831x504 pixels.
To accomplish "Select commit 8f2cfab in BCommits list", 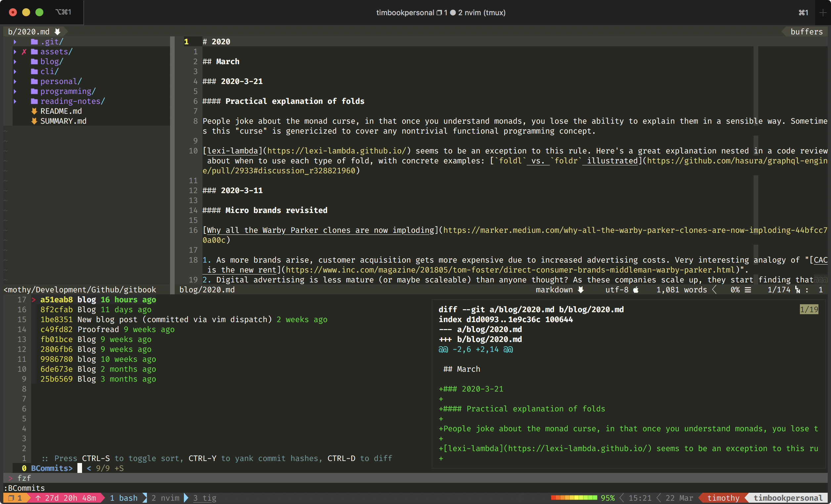I will (57, 310).
